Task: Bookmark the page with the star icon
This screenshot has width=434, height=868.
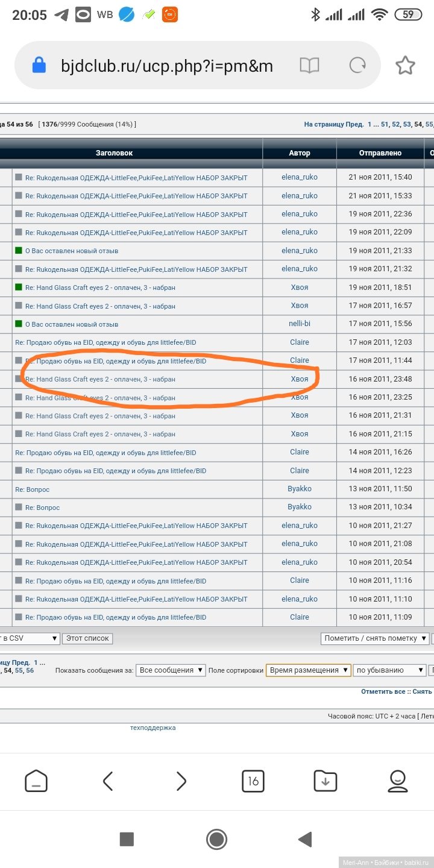Action: coord(405,66)
